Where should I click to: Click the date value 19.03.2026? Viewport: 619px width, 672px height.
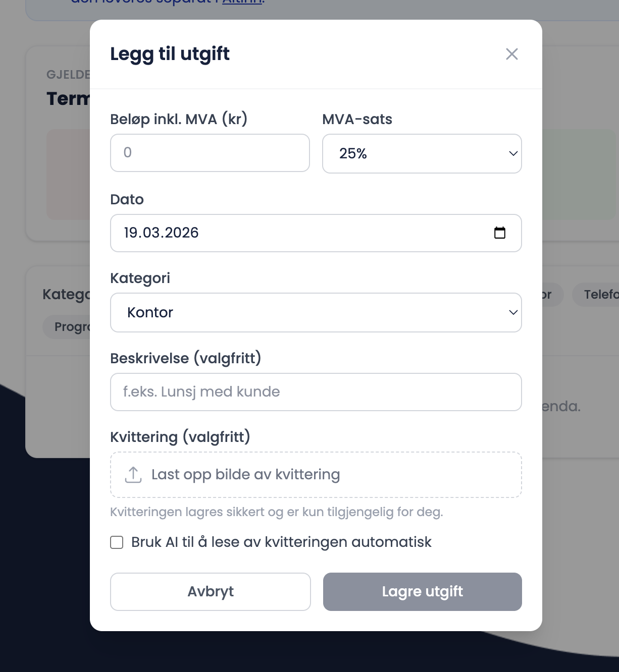[x=162, y=233]
